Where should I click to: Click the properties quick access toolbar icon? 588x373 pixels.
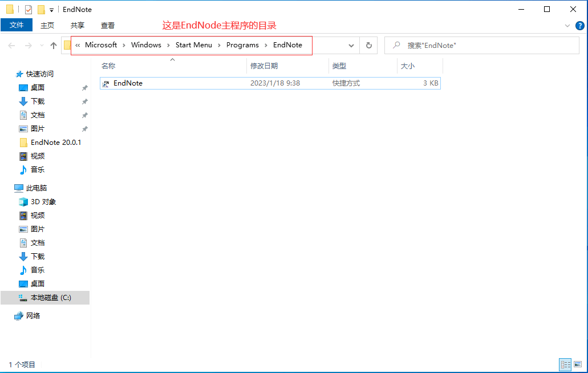pyautogui.click(x=29, y=9)
